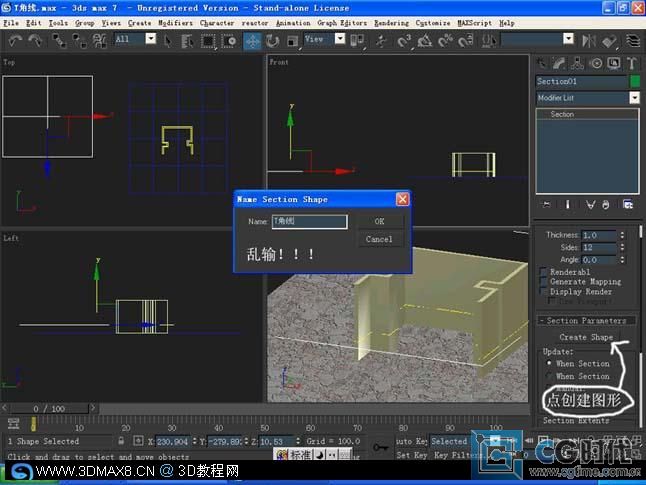Toggle the Percent Snap button
This screenshot has width=646, height=485.
coord(445,40)
